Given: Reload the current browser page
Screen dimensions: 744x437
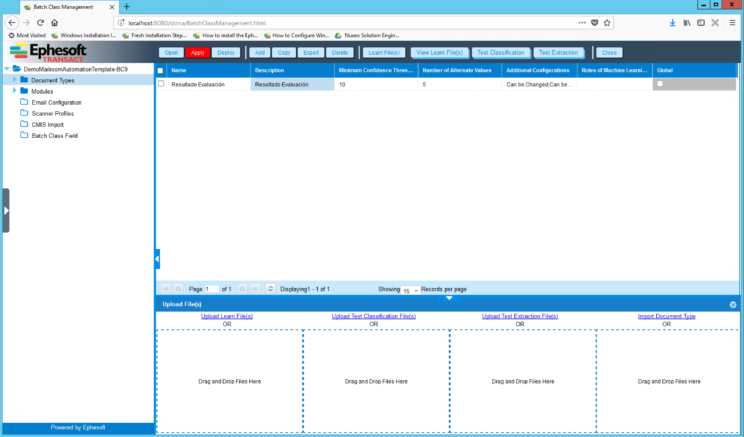Looking at the screenshot, I should tap(40, 22).
